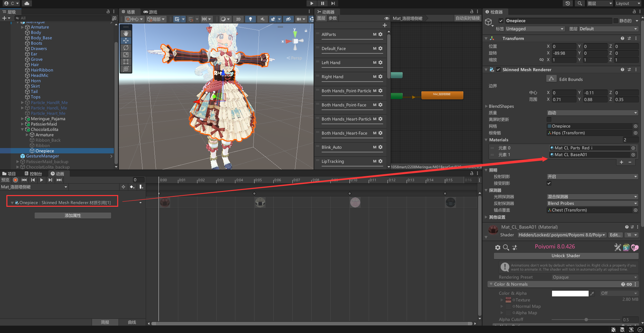Open the Layout dropdown in top bar
The image size is (644, 333).
click(628, 3)
